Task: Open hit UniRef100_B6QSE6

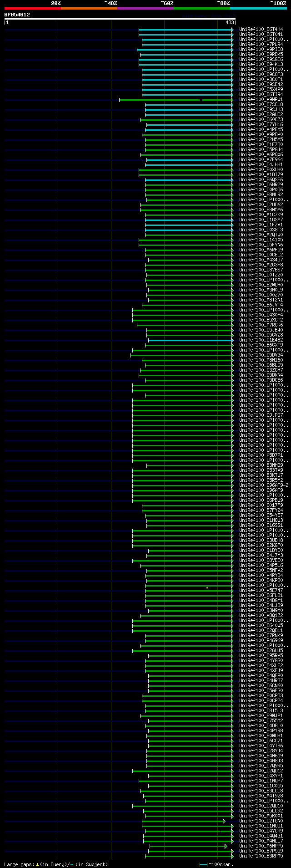Action: coord(261,179)
